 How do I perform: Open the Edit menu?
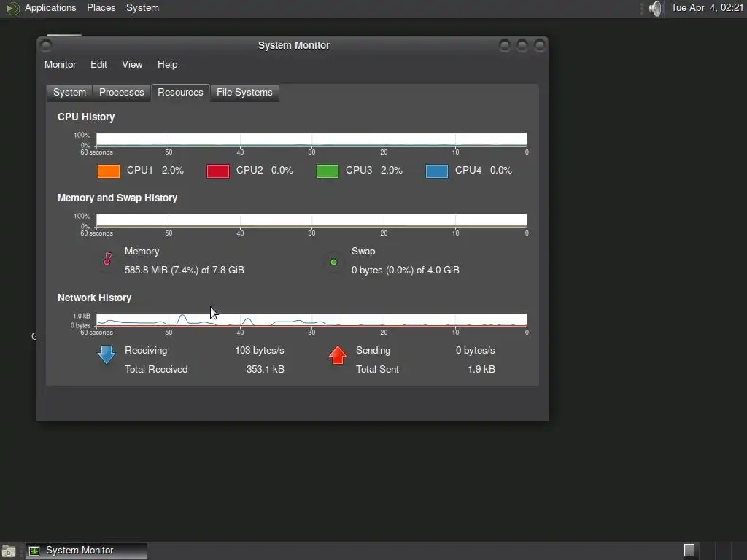(x=98, y=65)
